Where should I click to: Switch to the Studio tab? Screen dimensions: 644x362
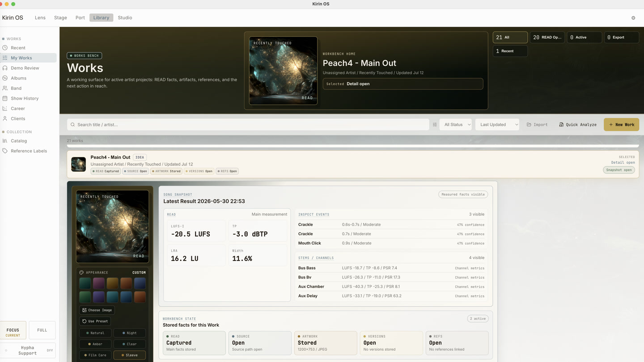[125, 18]
